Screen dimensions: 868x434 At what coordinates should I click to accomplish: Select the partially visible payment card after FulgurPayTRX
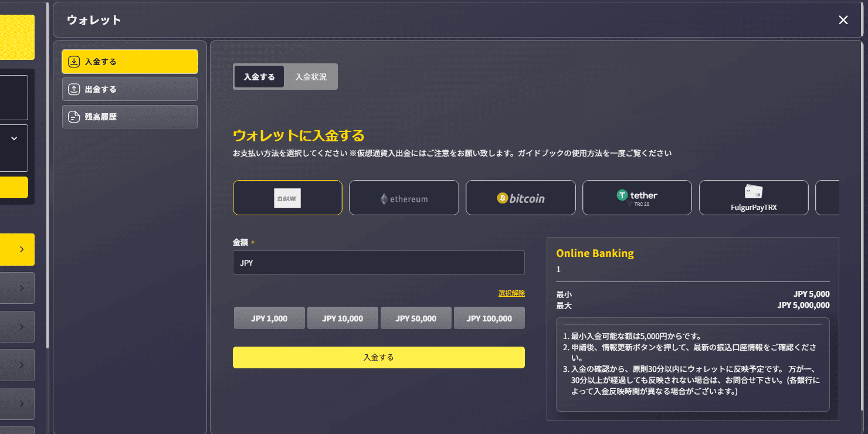coord(828,198)
